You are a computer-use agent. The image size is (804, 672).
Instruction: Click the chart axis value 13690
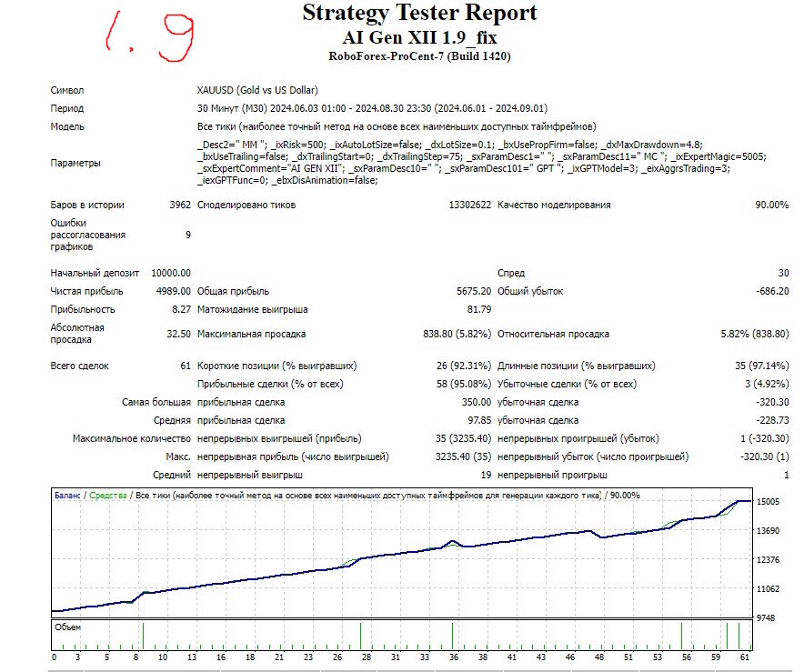coord(769,531)
